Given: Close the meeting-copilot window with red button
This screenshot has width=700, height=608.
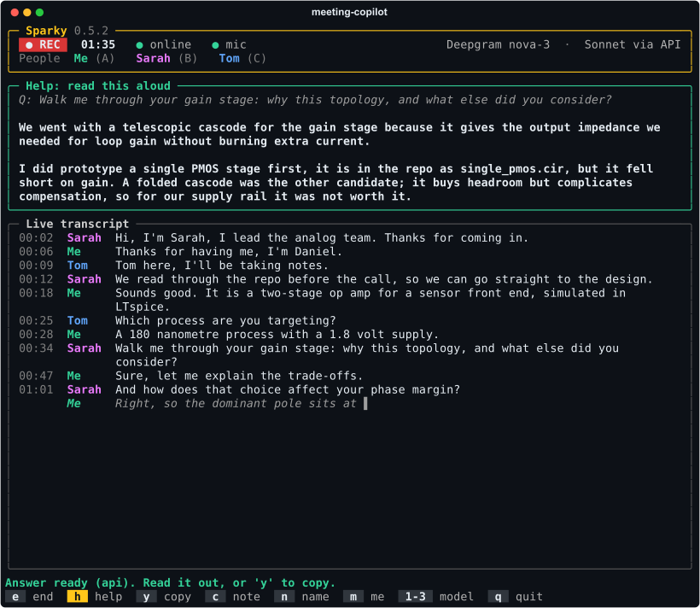Looking at the screenshot, I should 15,13.
